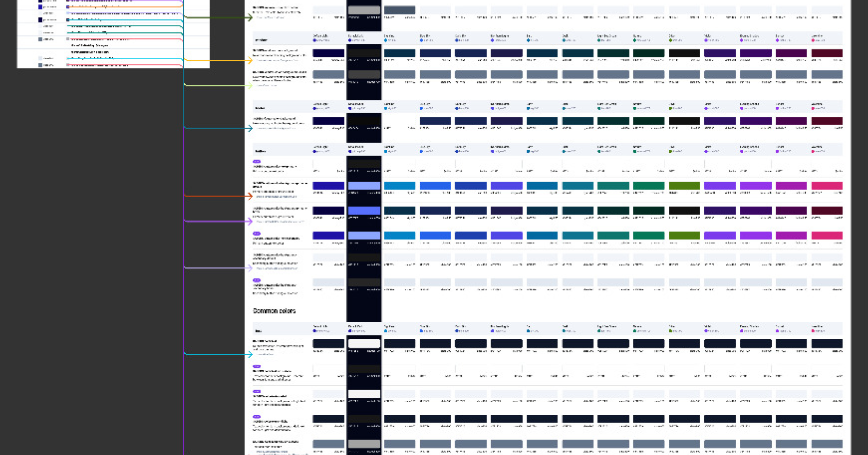
Task: Select the Common colors heading
Action: (x=274, y=311)
